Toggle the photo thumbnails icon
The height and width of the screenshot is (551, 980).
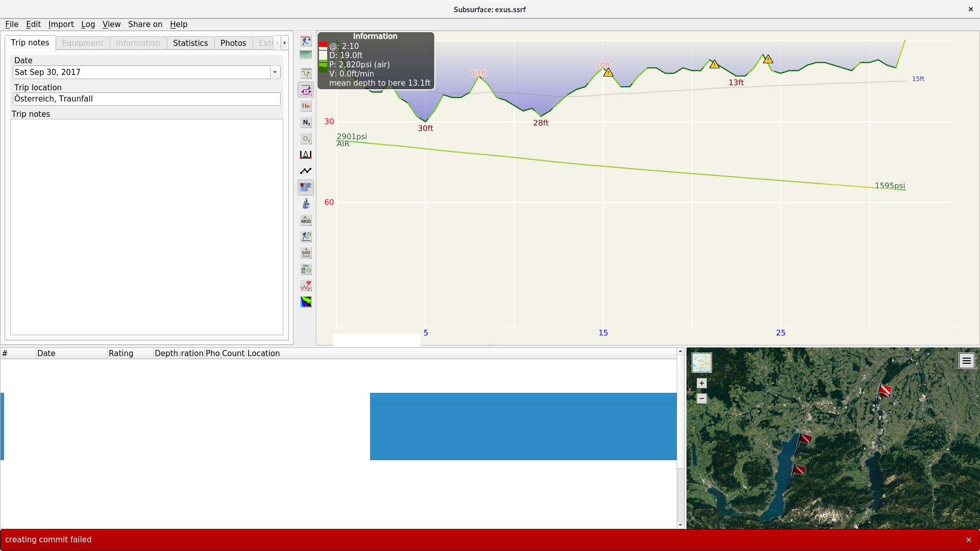tap(306, 188)
